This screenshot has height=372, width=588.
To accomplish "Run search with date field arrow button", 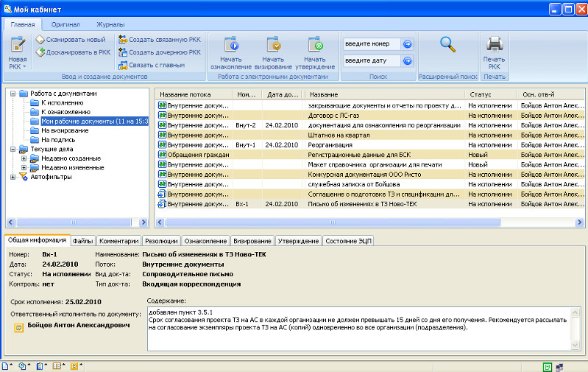I will (x=407, y=60).
